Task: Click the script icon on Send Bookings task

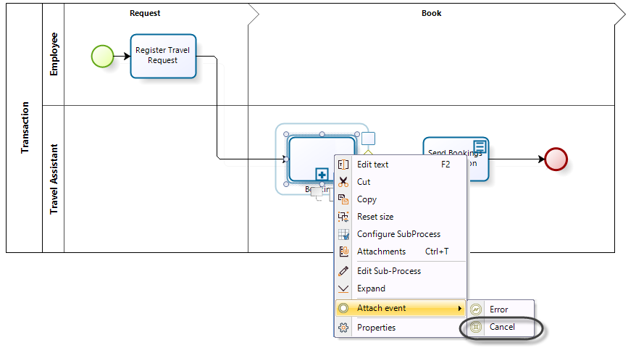Action: pyautogui.click(x=479, y=146)
